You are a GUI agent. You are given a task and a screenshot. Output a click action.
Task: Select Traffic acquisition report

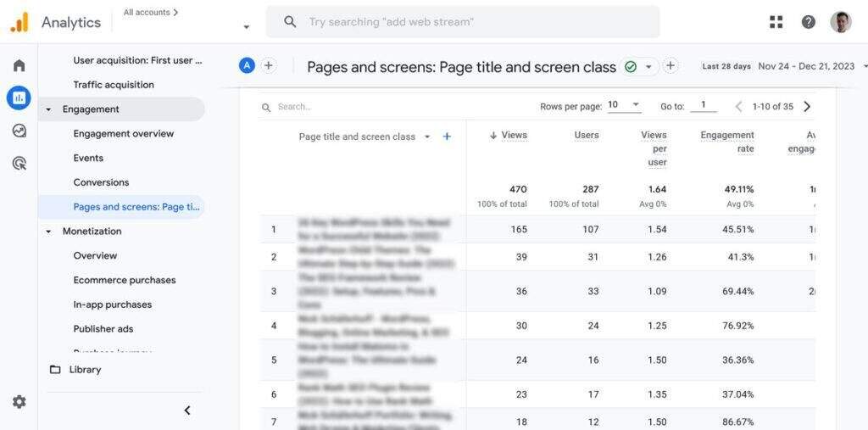pos(114,85)
